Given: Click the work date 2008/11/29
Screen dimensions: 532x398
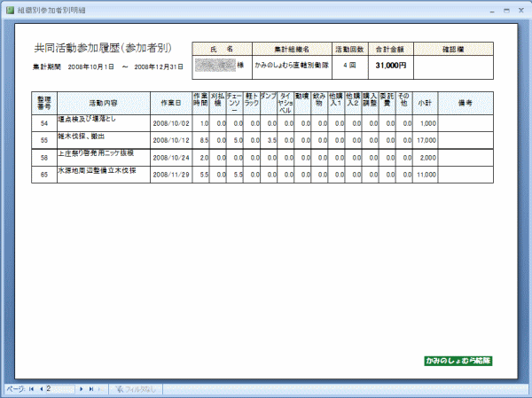Looking at the screenshot, I should (x=171, y=175).
